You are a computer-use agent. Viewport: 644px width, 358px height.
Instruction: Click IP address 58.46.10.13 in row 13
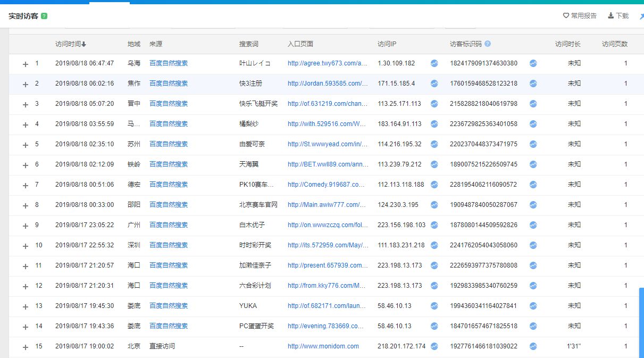click(x=395, y=306)
